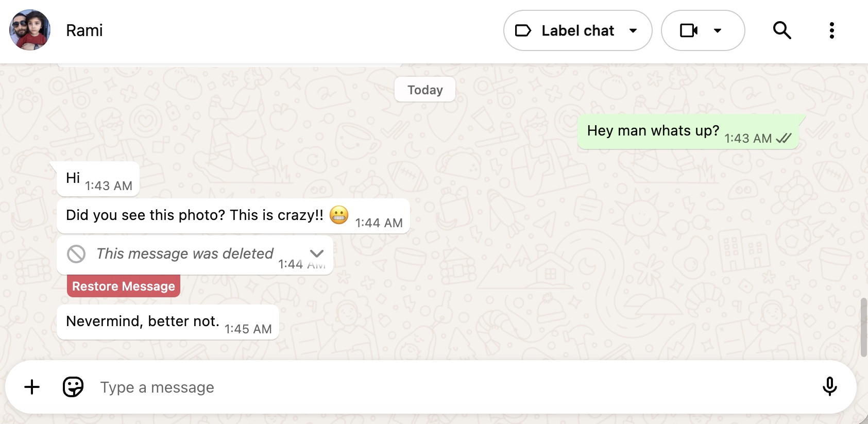Click the "Nevermind, better not." message
Image resolution: width=868 pixels, height=424 pixels.
click(x=143, y=321)
